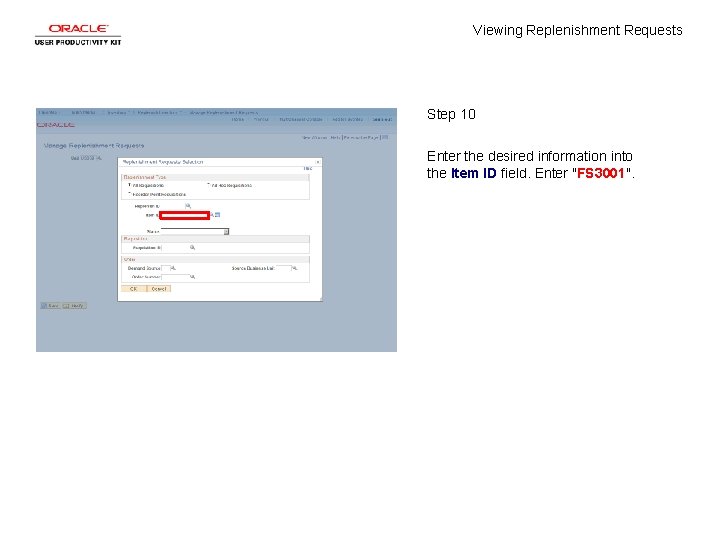Click into the Item ID field
Viewport: 720px width, 540px height.
pyautogui.click(x=185, y=215)
